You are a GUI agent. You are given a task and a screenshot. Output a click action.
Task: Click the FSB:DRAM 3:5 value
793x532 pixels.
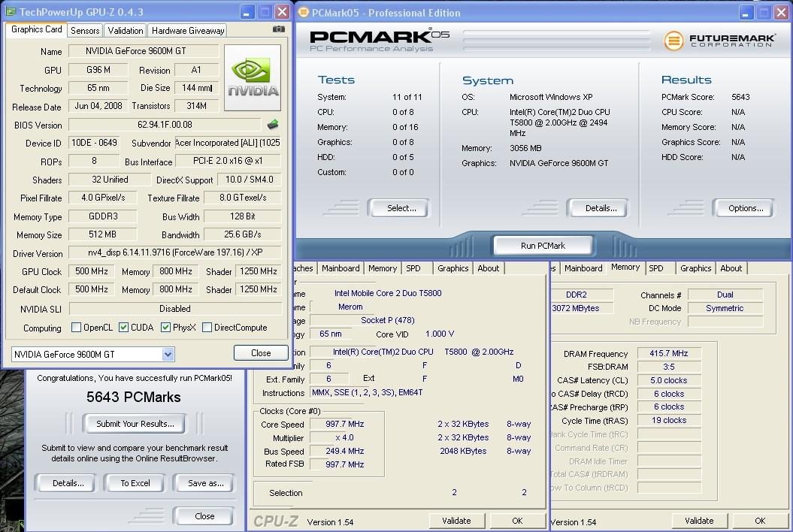(x=668, y=367)
